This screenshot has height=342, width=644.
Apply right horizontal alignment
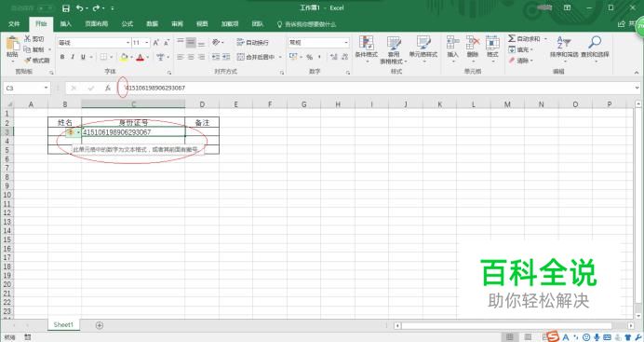pos(201,57)
